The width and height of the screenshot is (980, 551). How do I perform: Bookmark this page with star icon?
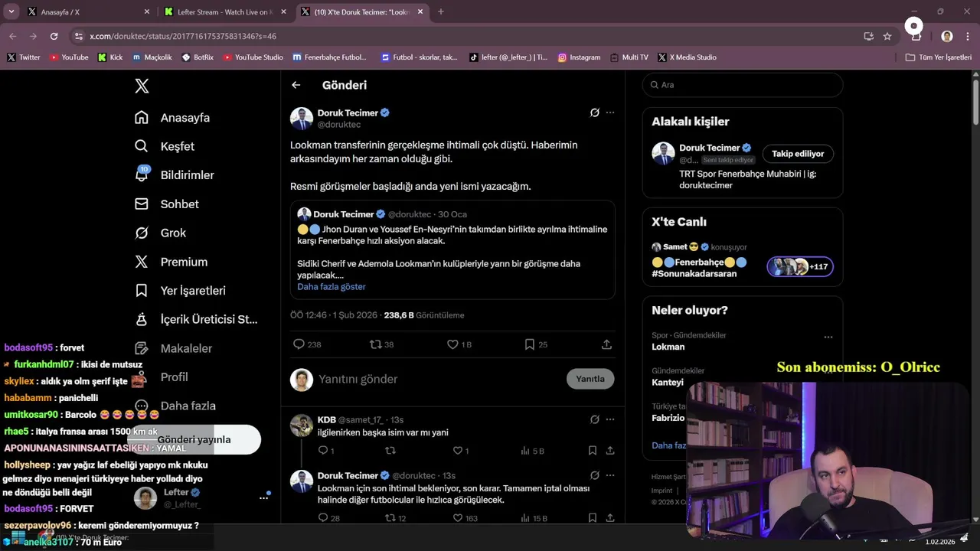[887, 36]
